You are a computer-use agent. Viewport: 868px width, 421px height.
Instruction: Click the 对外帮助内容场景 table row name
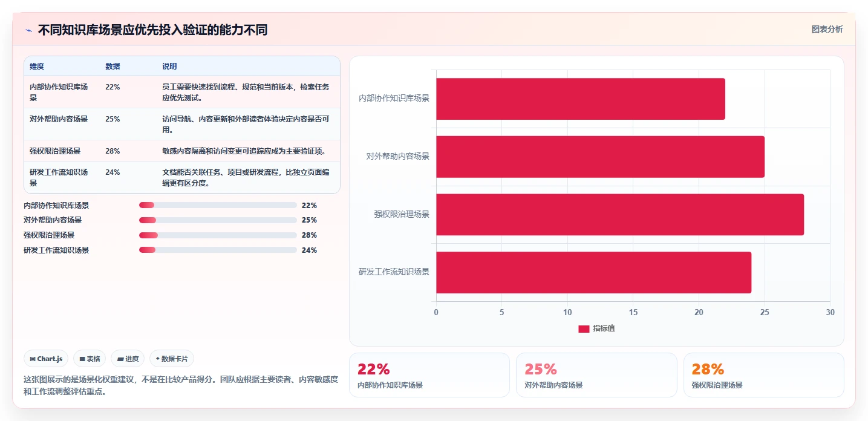[x=59, y=119]
